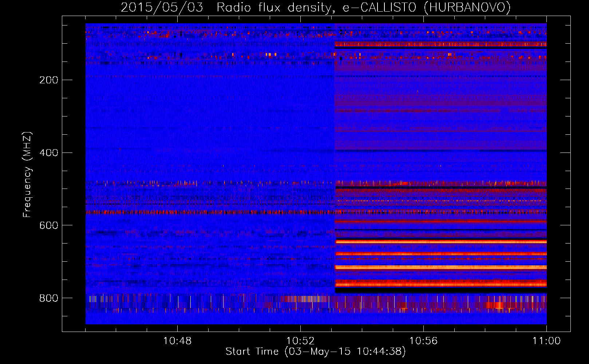Click the 'Start Time (03-May-15 10:44:38)' label
This screenshot has width=589, height=364.
tap(316, 352)
